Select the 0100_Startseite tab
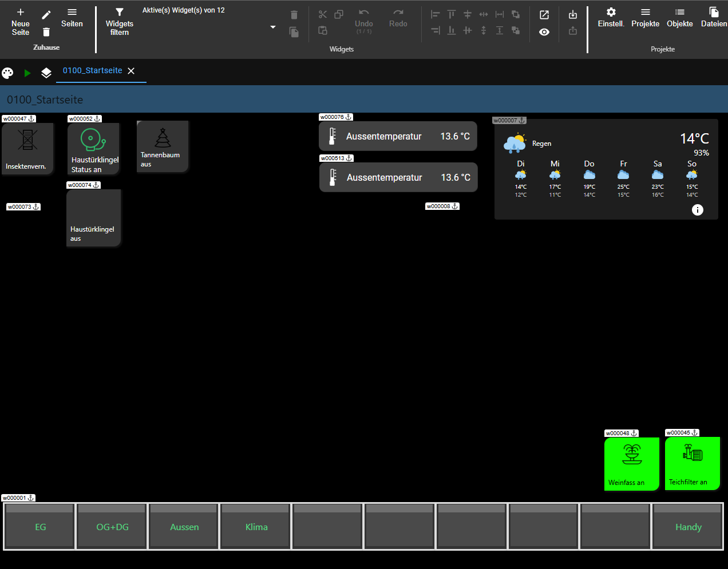The width and height of the screenshot is (728, 569). click(x=93, y=70)
